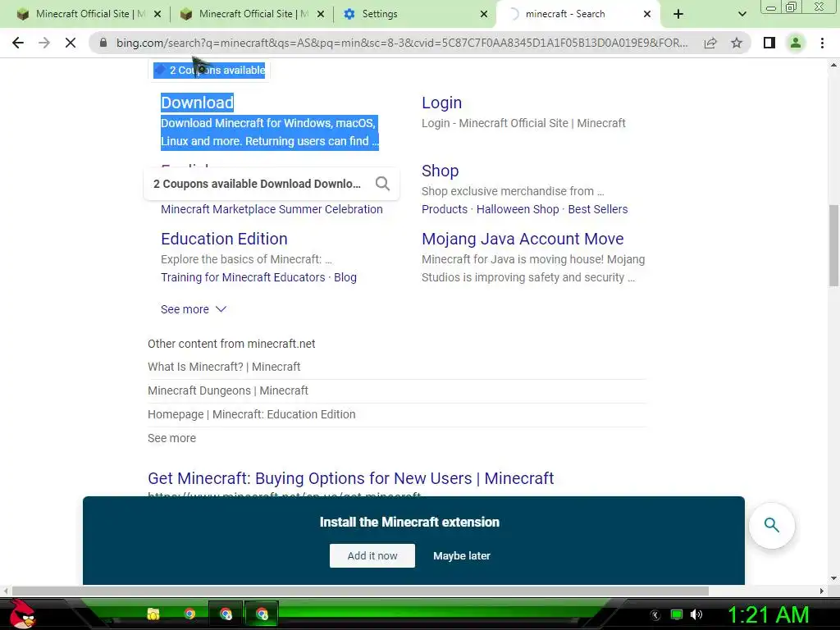Close the Settings tab
Viewport: 840px width, 630px height.
484,15
